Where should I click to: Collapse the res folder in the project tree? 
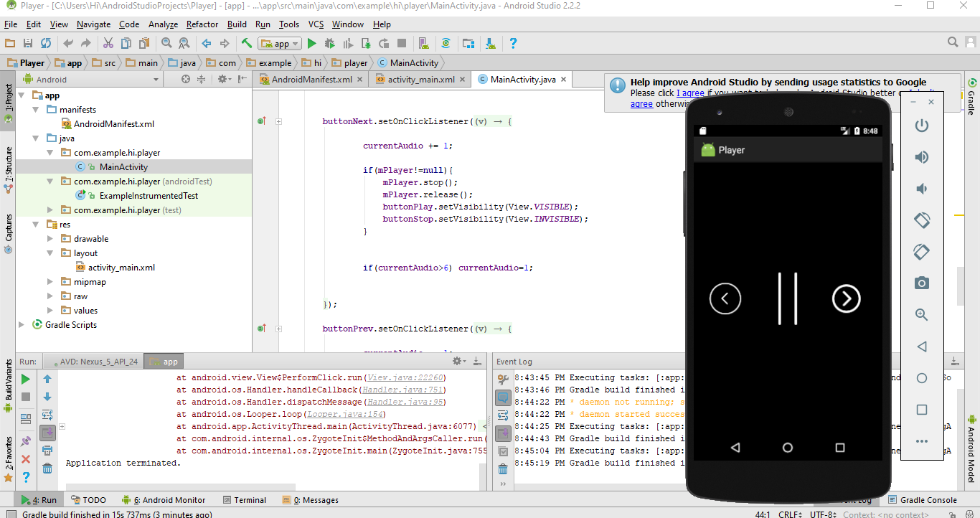tap(34, 224)
